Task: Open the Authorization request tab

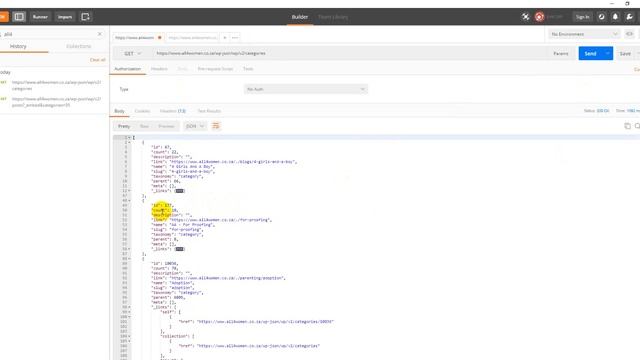Action: coord(127,69)
